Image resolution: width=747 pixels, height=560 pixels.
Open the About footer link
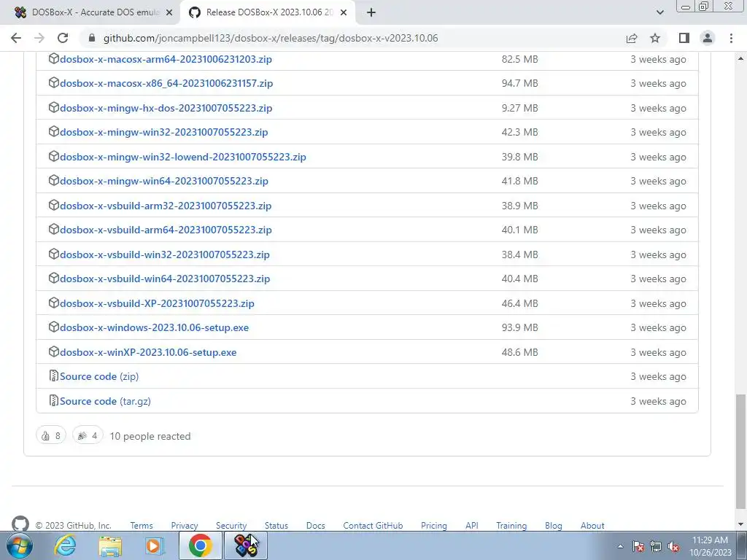[x=592, y=526]
